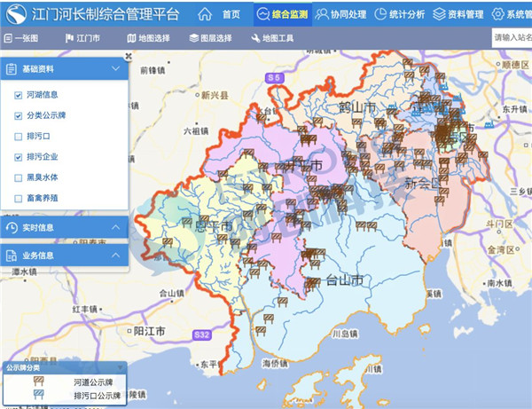The image size is (532, 409).
Task: Click the 一张图 toolbar icon
Action: [x=8, y=38]
